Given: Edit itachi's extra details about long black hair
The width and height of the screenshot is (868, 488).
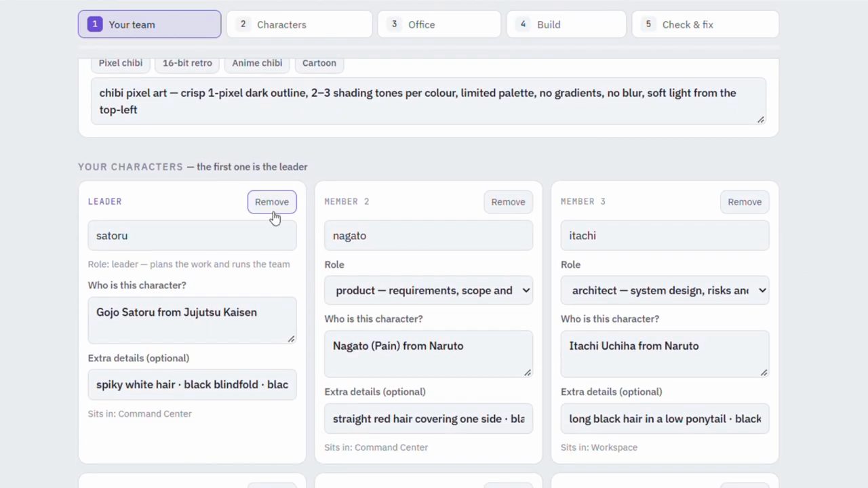Looking at the screenshot, I should tap(665, 419).
